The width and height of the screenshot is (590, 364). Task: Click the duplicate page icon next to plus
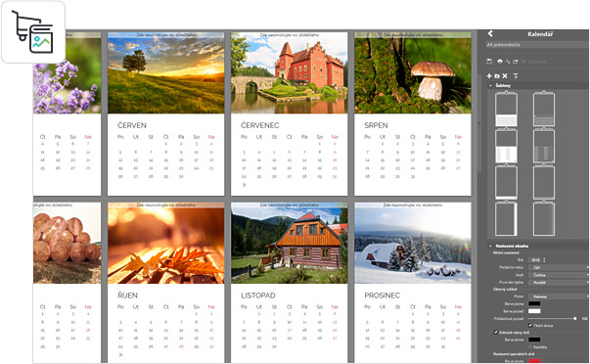pos(497,76)
